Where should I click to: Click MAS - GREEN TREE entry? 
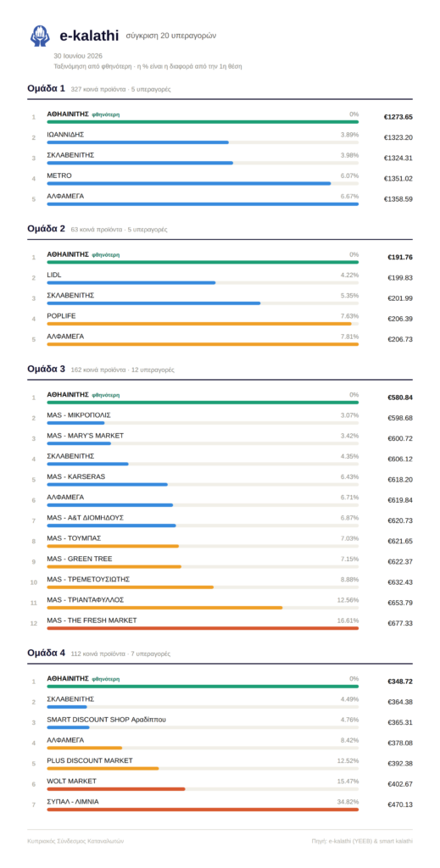221,561
